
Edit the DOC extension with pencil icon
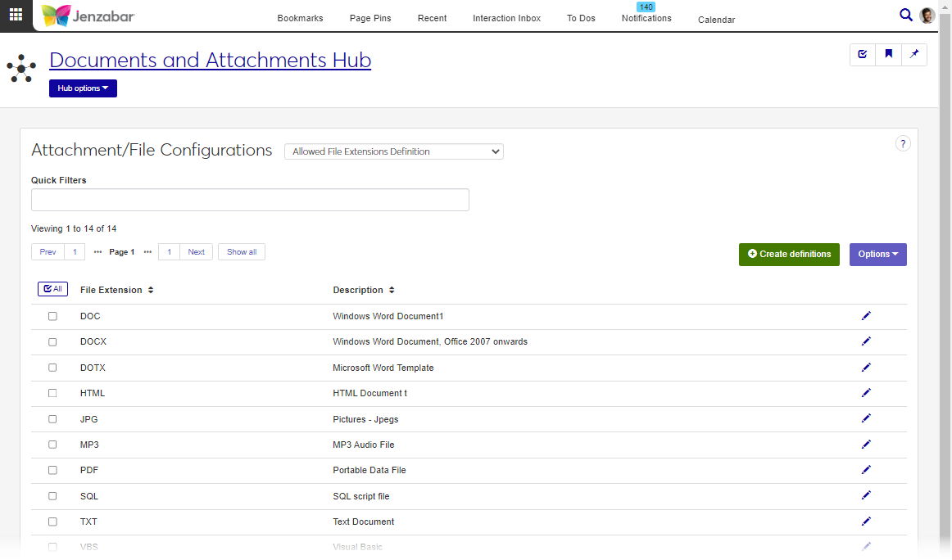866,316
